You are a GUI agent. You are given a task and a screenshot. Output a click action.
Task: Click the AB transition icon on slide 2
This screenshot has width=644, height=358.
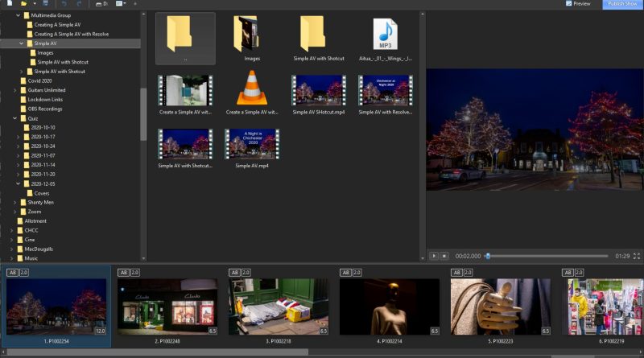[x=122, y=274]
